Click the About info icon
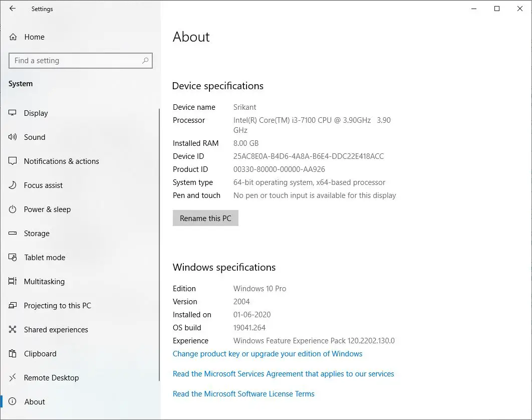532x420 pixels. pos(13,401)
